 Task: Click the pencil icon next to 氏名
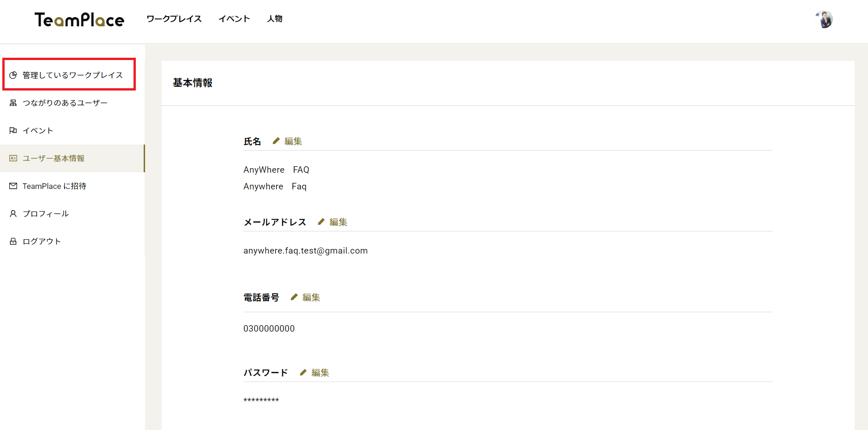click(x=276, y=141)
